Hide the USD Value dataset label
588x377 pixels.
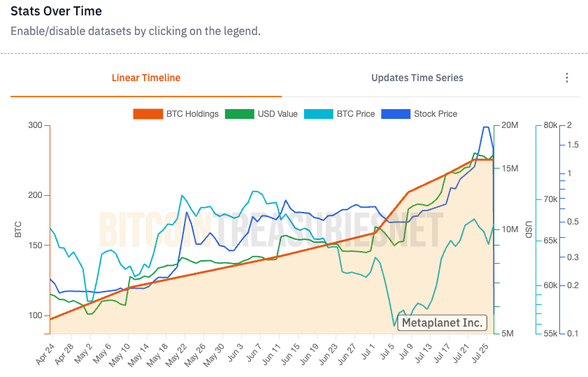pos(278,114)
